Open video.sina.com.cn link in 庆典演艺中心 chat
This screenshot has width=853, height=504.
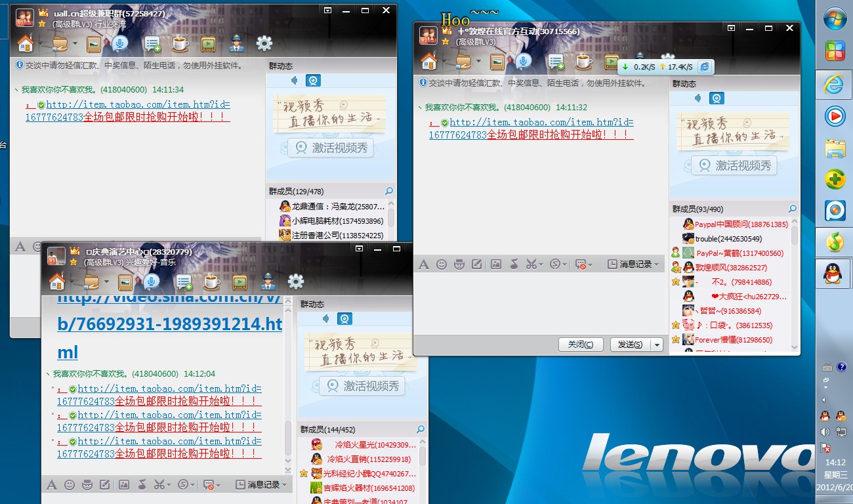click(x=170, y=325)
